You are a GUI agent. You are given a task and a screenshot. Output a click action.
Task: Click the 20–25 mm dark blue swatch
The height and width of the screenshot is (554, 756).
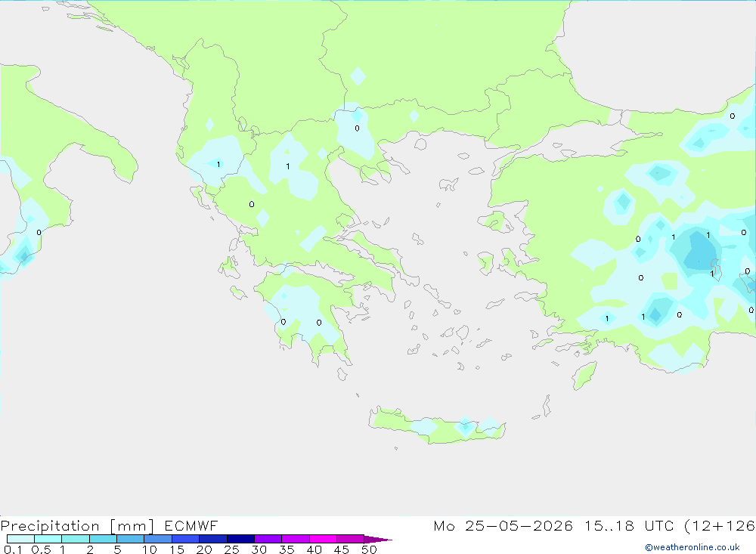[213, 539]
